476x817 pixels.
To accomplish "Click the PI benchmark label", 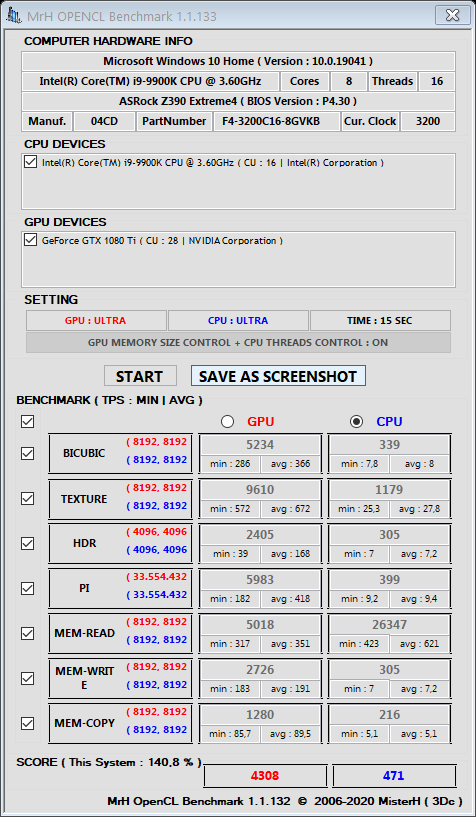I will tap(84, 588).
